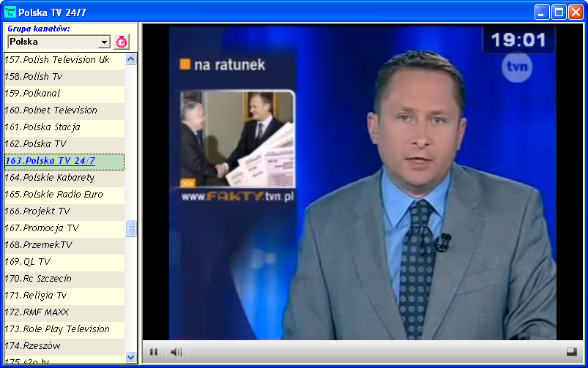This screenshot has height=368, width=588.
Task: Select channel 160.Polnet Television
Action: pyautogui.click(x=64, y=110)
